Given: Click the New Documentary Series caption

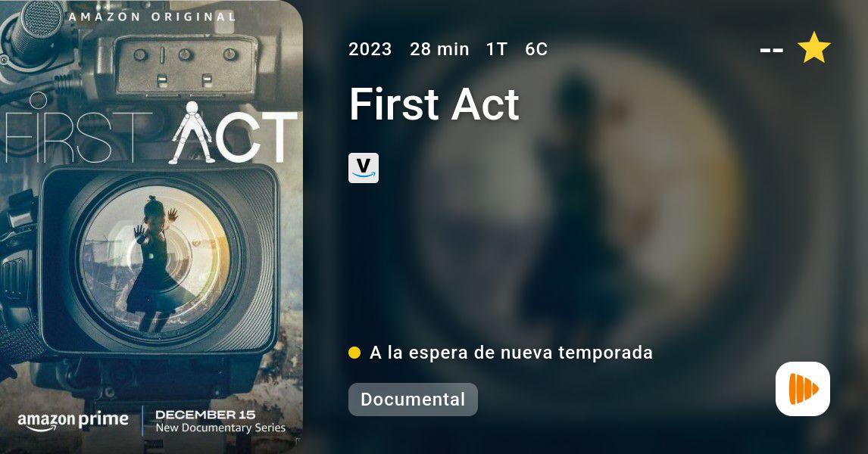Looking at the screenshot, I should (220, 428).
